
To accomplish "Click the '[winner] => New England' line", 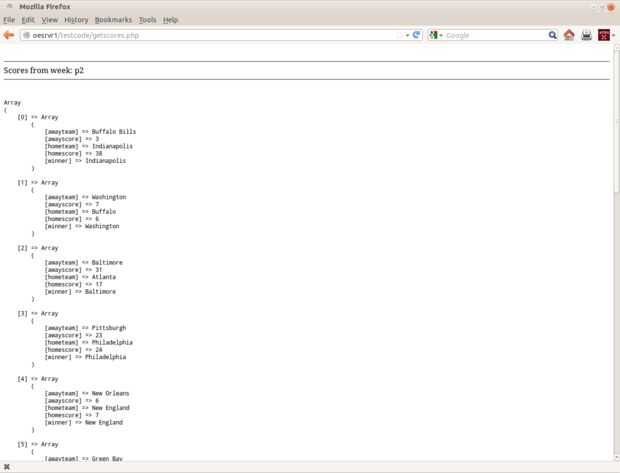I will [83, 423].
